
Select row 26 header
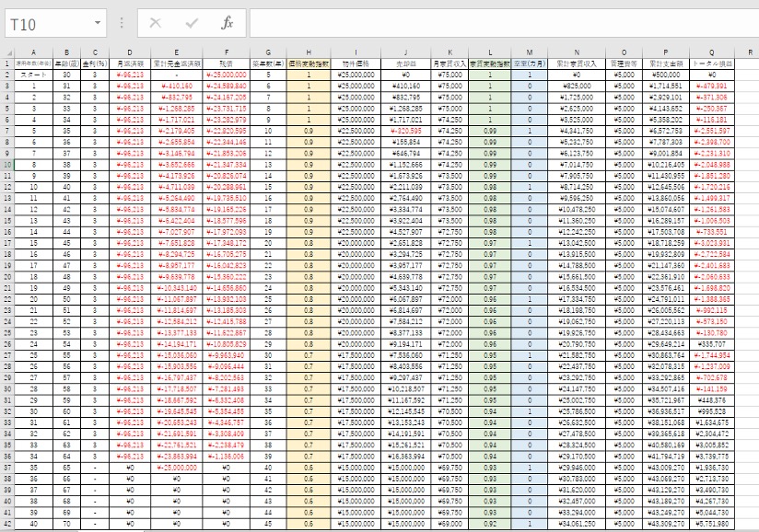[x=7, y=344]
